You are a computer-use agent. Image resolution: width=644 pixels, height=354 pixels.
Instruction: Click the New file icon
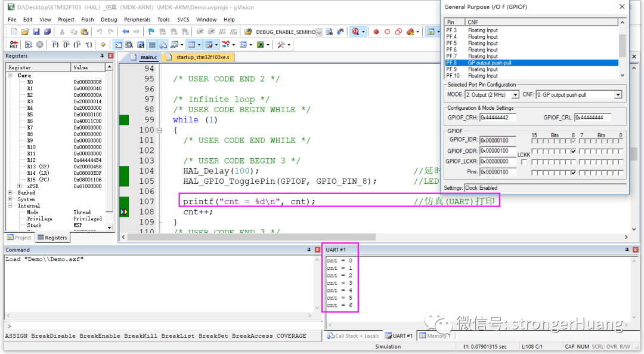point(14,32)
